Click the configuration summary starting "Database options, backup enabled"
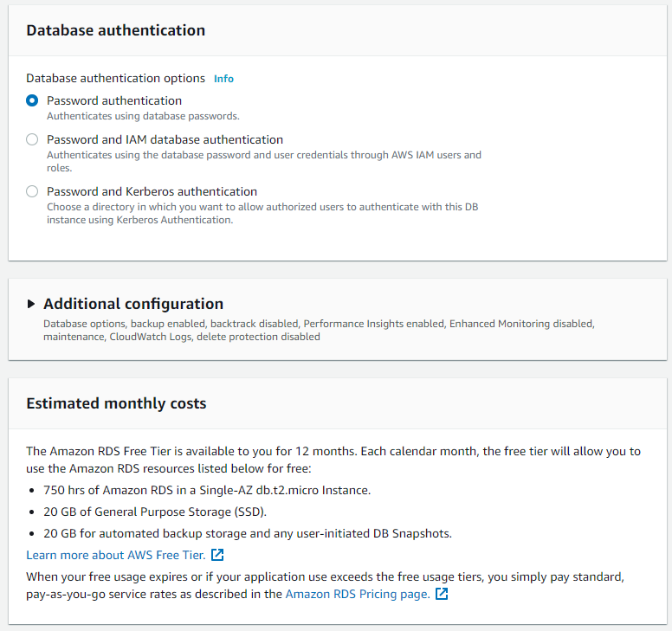This screenshot has height=631, width=672. point(318,330)
